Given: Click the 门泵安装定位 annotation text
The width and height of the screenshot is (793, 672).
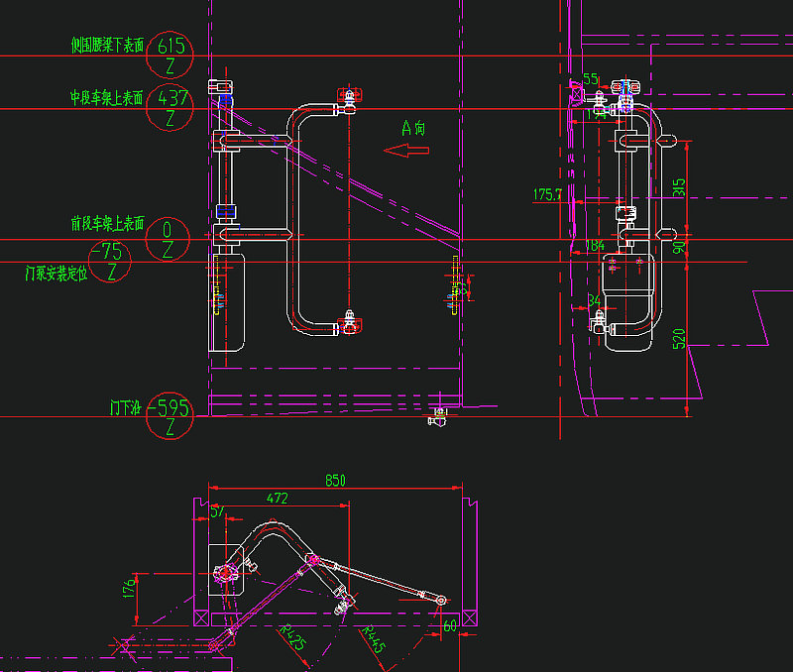Looking at the screenshot, I should tap(56, 273).
